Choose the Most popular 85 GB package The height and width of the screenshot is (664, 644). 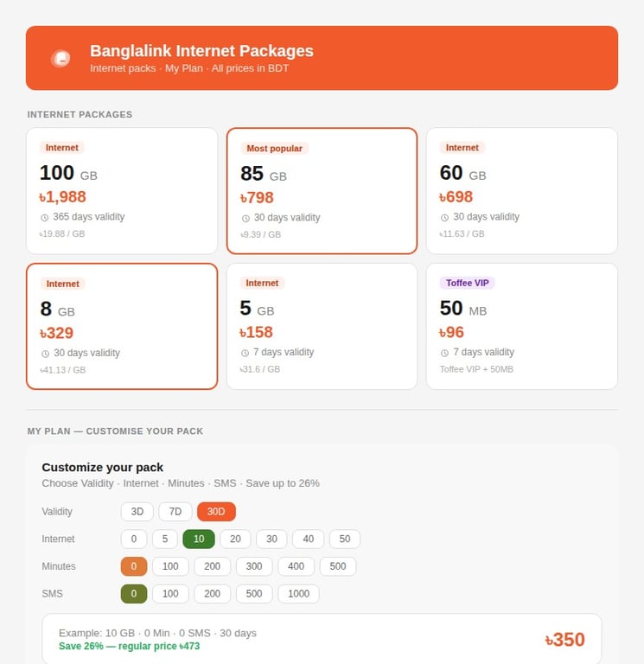(x=322, y=191)
